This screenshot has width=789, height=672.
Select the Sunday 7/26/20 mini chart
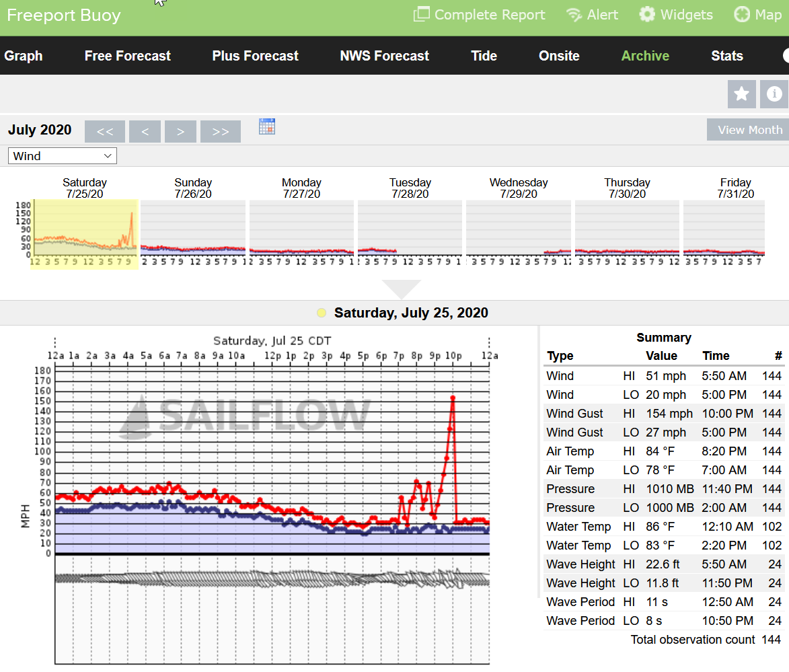pyautogui.click(x=193, y=228)
